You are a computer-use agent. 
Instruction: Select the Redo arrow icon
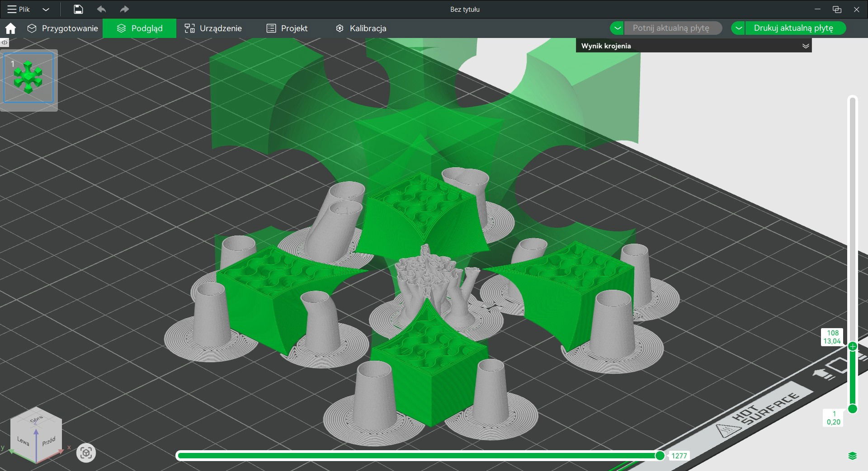123,9
